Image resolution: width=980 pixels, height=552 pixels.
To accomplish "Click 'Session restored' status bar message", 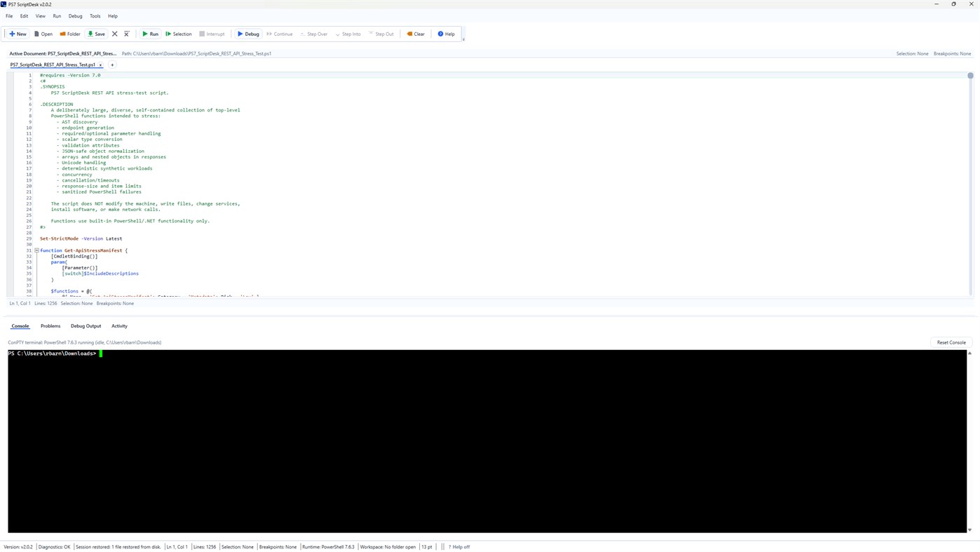I will point(118,547).
